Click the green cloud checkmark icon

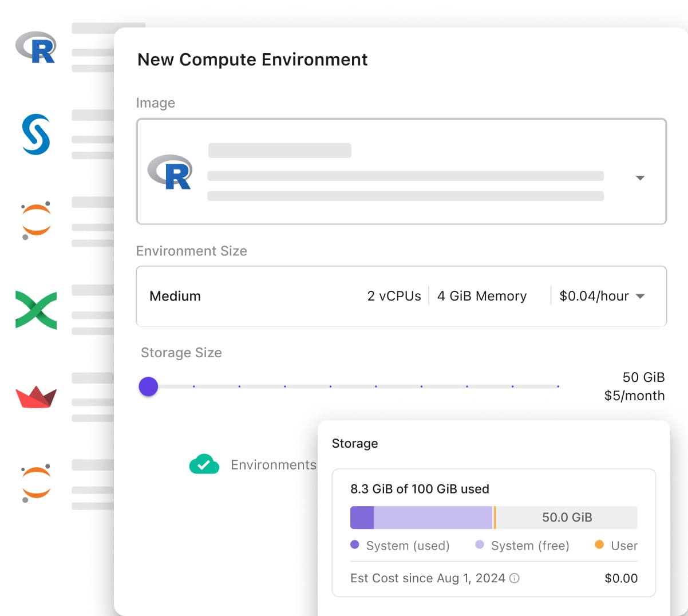[204, 464]
